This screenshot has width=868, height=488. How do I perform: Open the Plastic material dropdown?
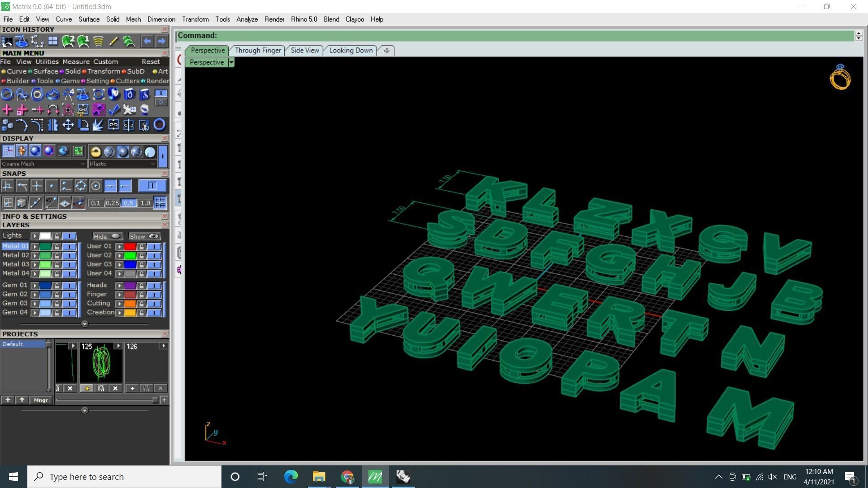coord(123,164)
